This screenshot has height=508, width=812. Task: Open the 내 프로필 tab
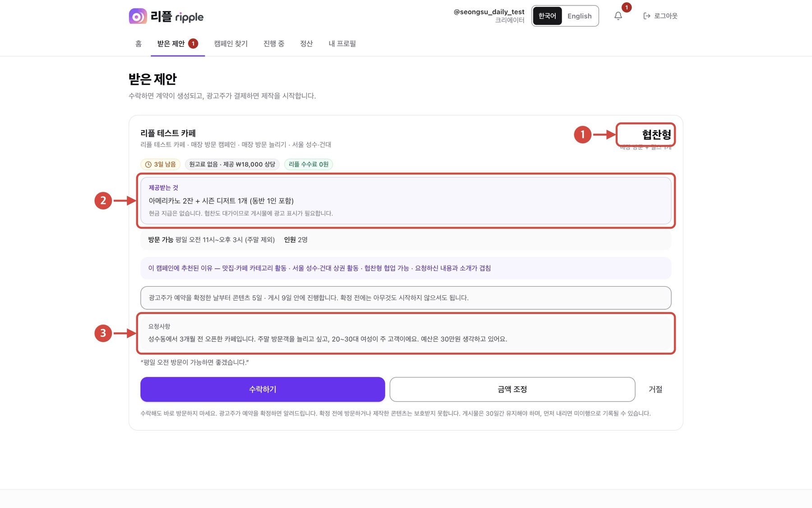(x=342, y=43)
